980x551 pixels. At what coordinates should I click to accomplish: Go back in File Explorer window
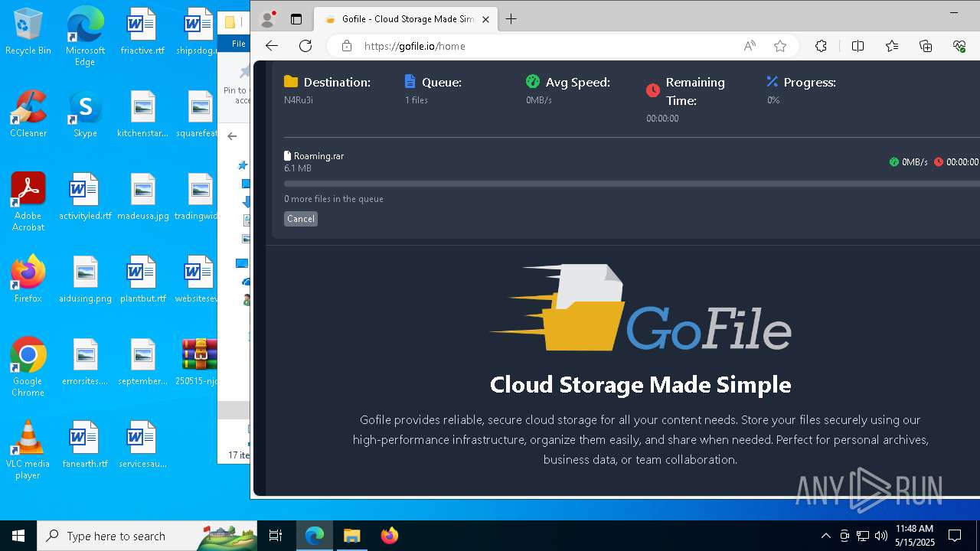coord(232,136)
